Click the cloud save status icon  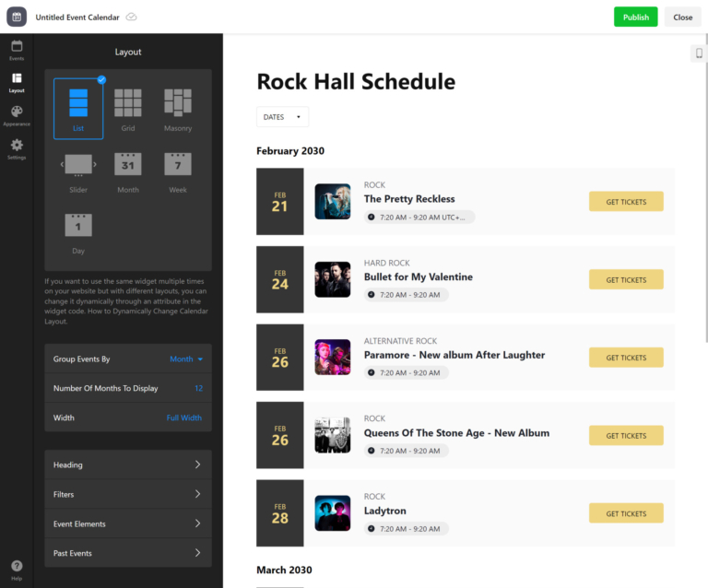131,18
